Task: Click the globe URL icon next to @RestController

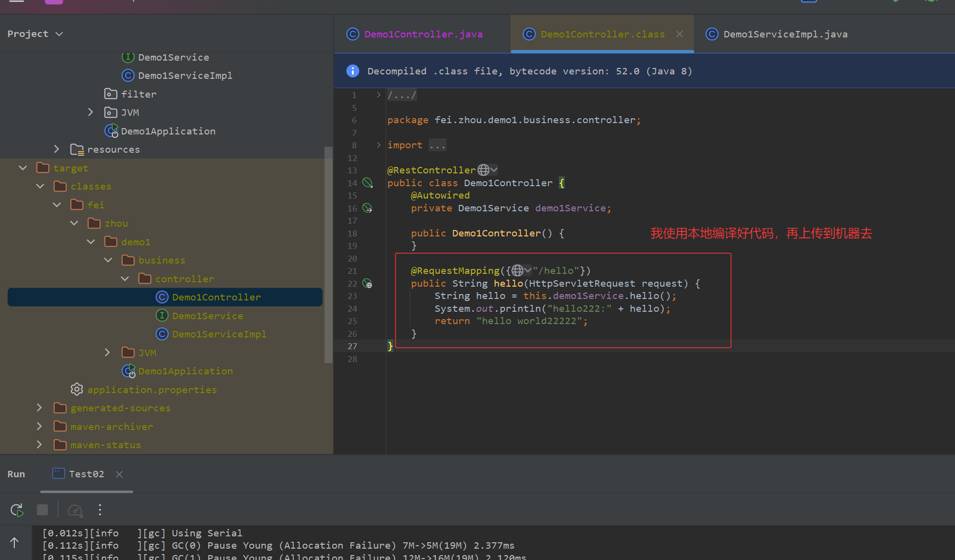Action: 484,169
